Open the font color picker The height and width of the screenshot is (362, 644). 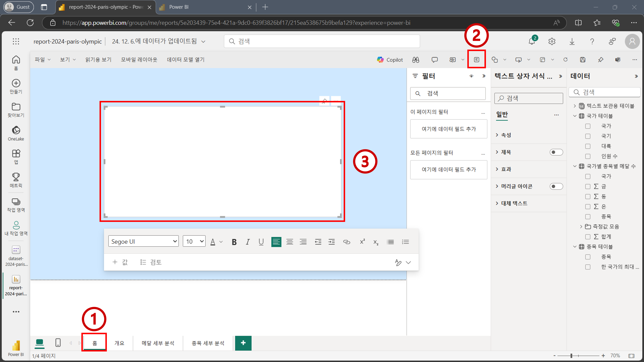click(216, 242)
